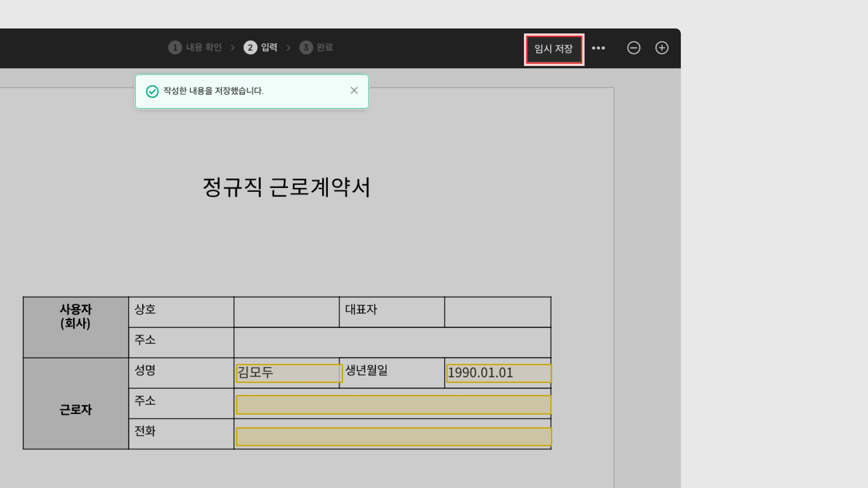Zoom in with the plus circle icon
The height and width of the screenshot is (488, 868).
[x=662, y=48]
